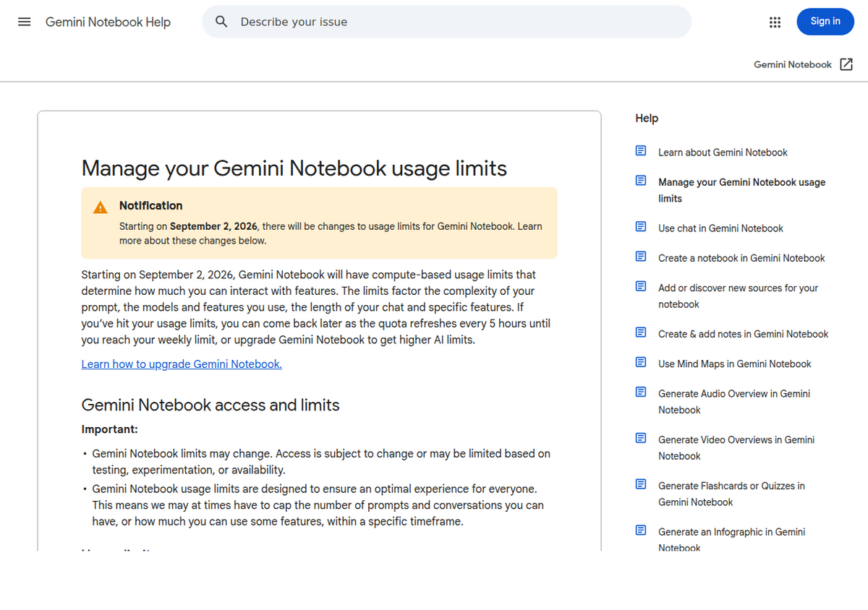
Task: Open Generate Video Overviews article
Action: click(736, 447)
